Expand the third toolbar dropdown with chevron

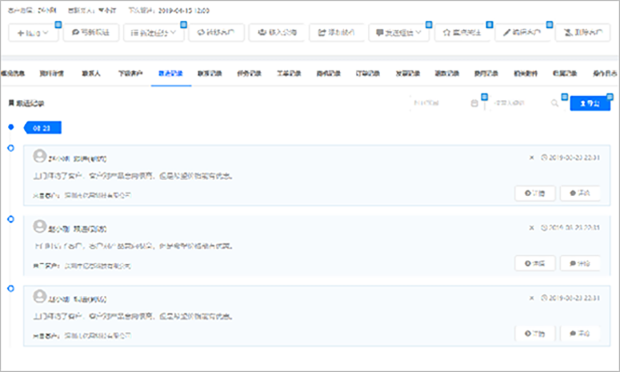click(x=153, y=33)
